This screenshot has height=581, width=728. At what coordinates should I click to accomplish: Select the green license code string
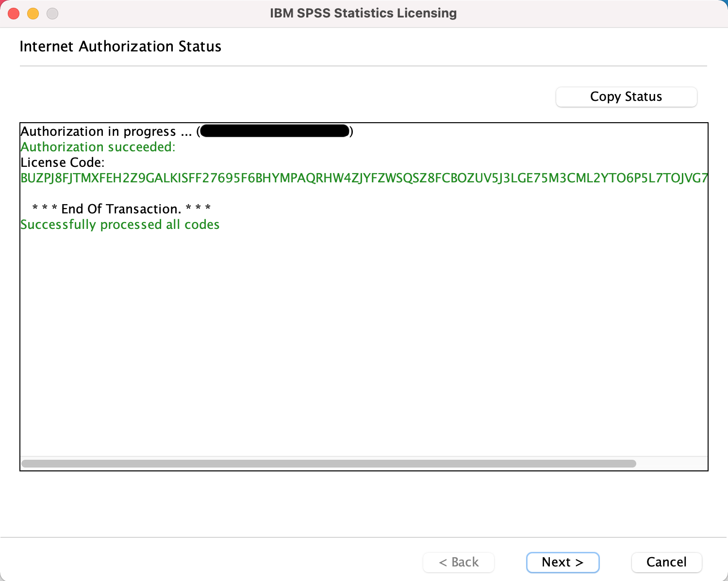click(364, 178)
